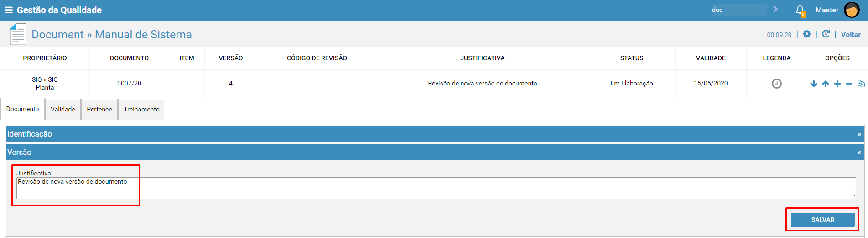Collapse the Versão section
This screenshot has width=868, height=238.
pyautogui.click(x=435, y=152)
